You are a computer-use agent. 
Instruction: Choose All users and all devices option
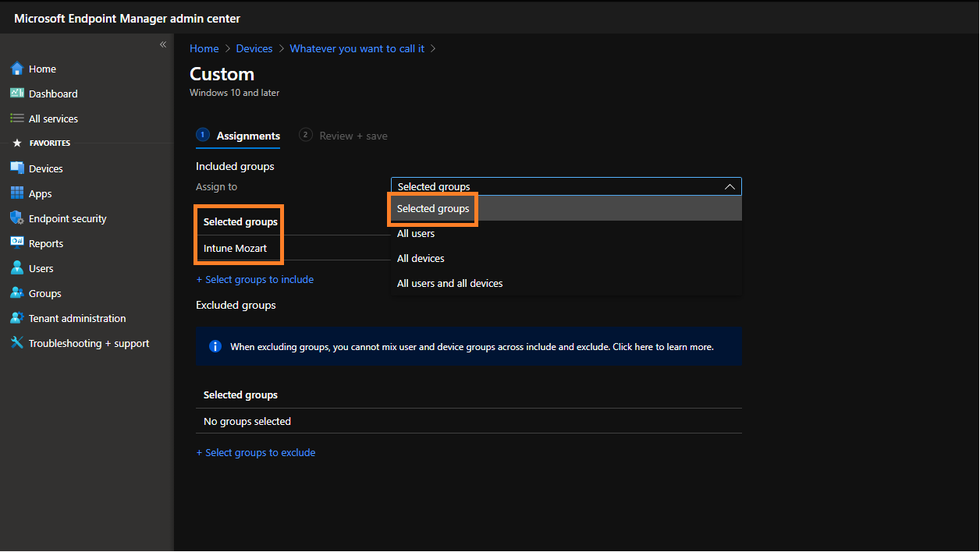pos(566,283)
